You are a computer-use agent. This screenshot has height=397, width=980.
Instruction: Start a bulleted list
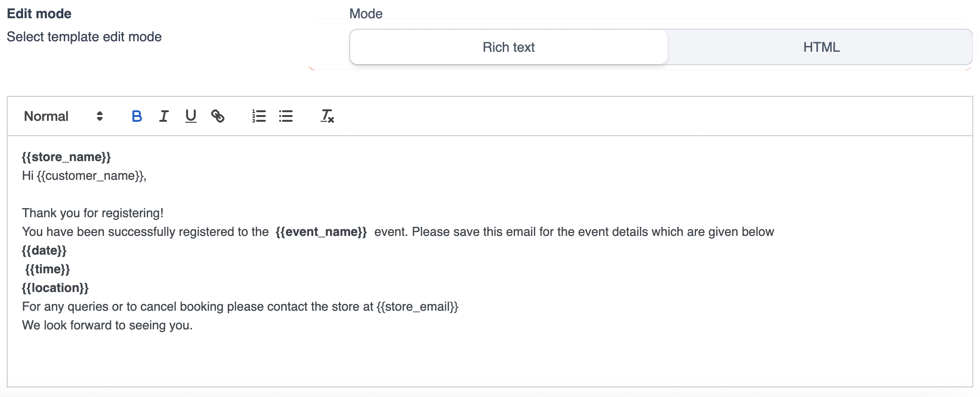tap(286, 116)
